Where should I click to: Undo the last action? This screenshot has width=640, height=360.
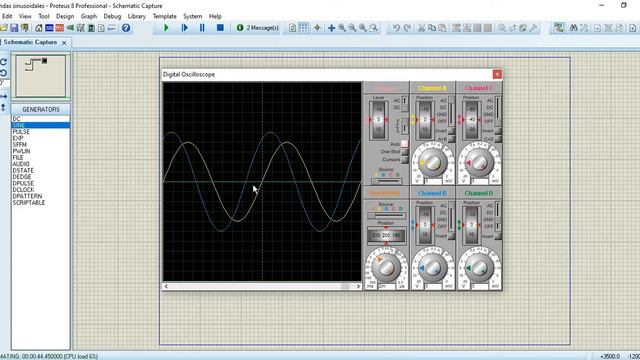(396, 28)
